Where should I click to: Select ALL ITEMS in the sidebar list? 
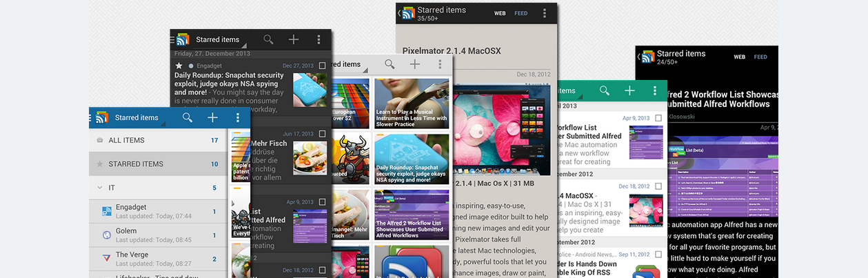coord(126,140)
